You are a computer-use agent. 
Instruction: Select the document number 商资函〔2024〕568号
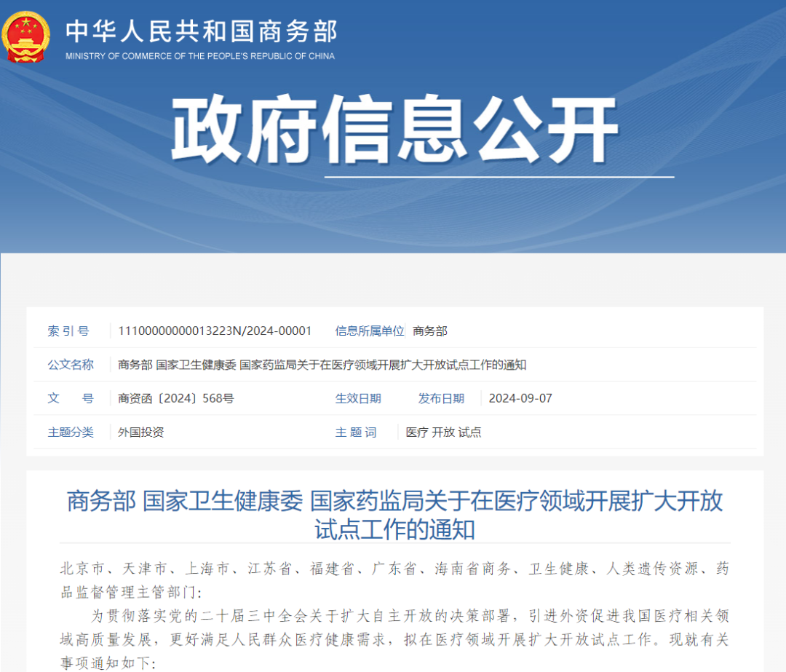tap(176, 398)
